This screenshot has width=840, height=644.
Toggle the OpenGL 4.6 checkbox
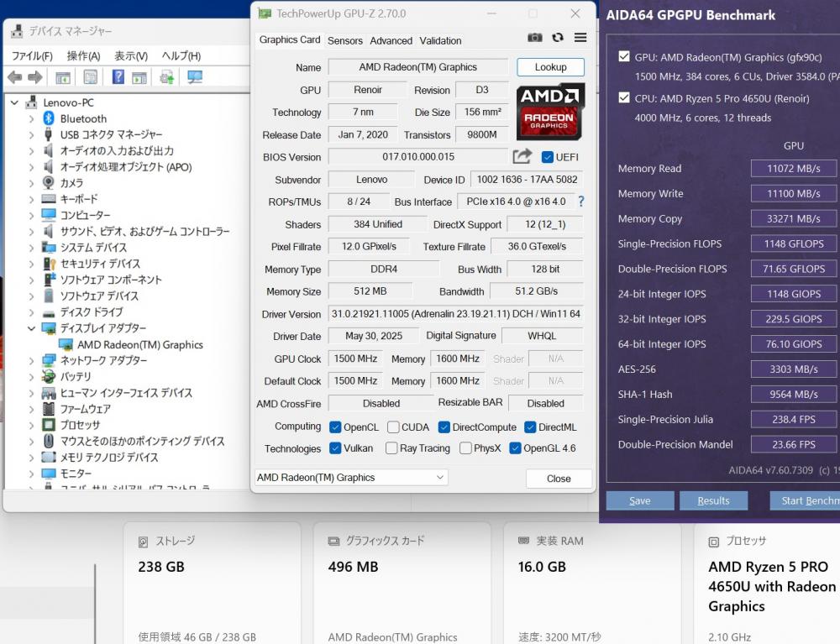516,448
